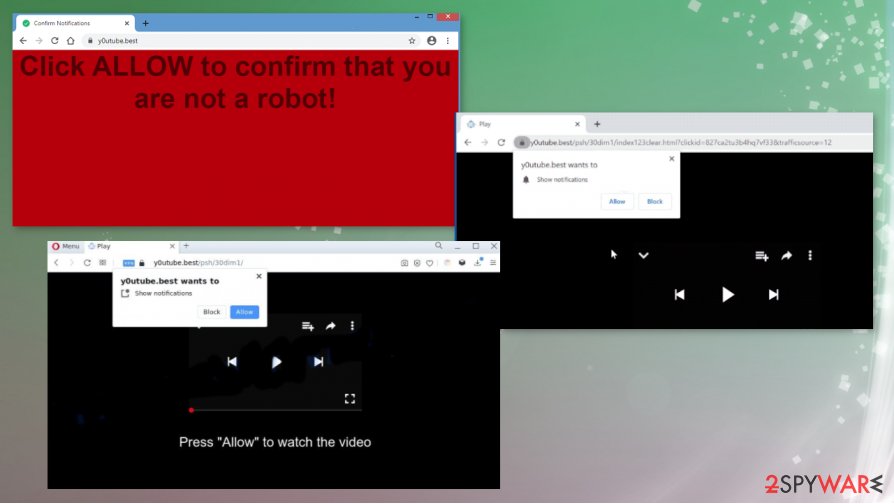894x504 pixels.
Task: Add to playlist icon in Opera video player
Action: tap(308, 326)
